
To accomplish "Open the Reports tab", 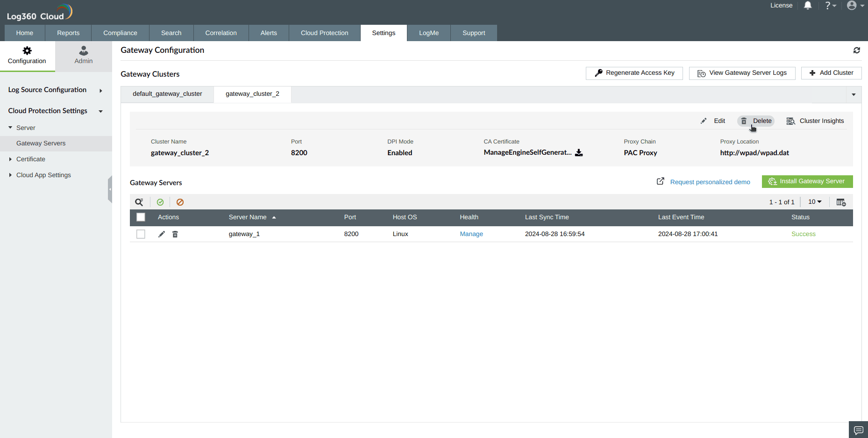I will point(68,33).
